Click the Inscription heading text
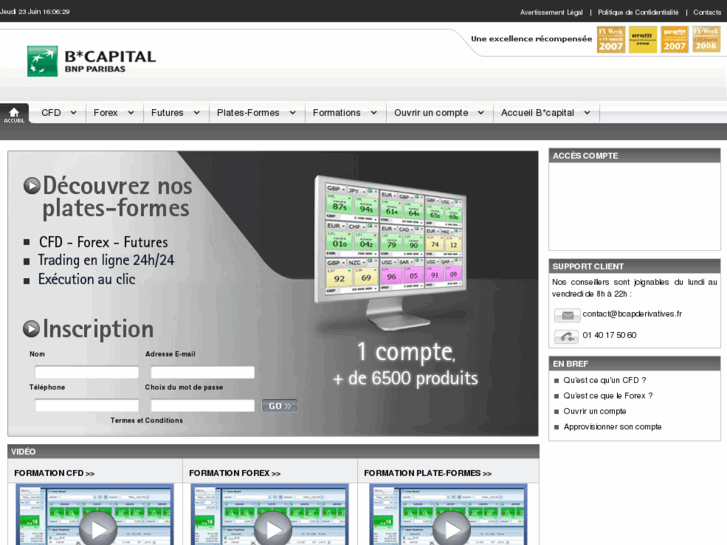 (98, 329)
